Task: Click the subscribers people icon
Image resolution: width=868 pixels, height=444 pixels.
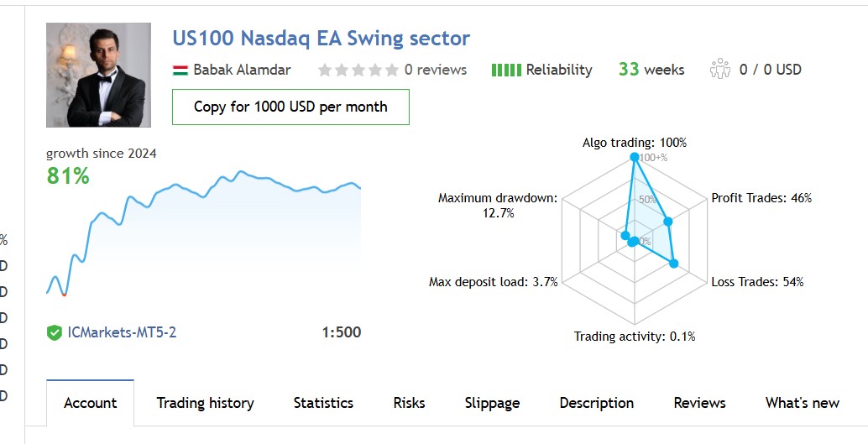Action: click(720, 70)
